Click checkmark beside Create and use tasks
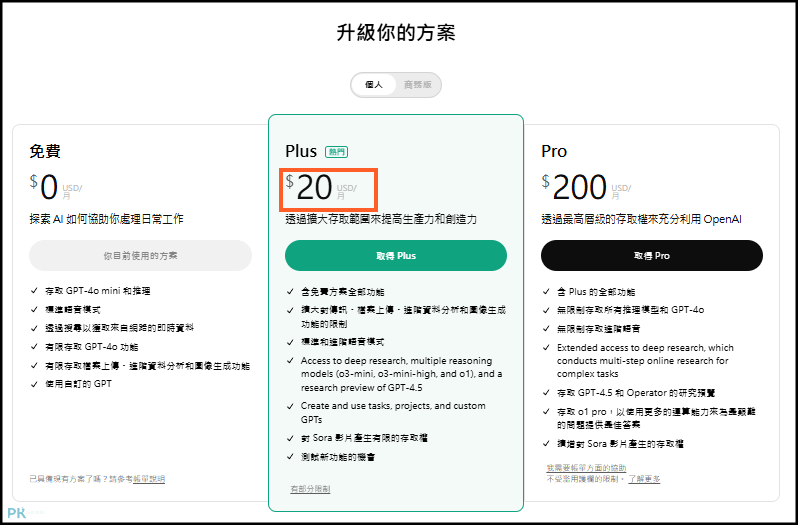The width and height of the screenshot is (798, 525). click(290, 406)
